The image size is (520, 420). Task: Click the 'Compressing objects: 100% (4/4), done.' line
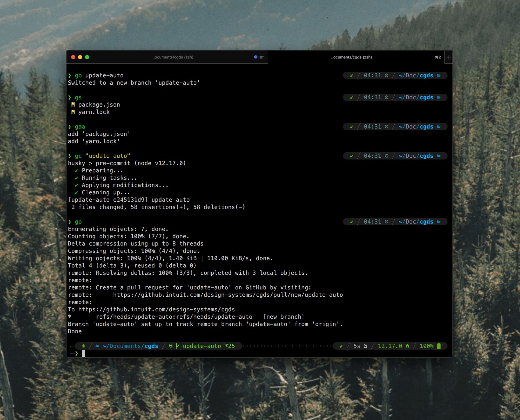(x=134, y=251)
